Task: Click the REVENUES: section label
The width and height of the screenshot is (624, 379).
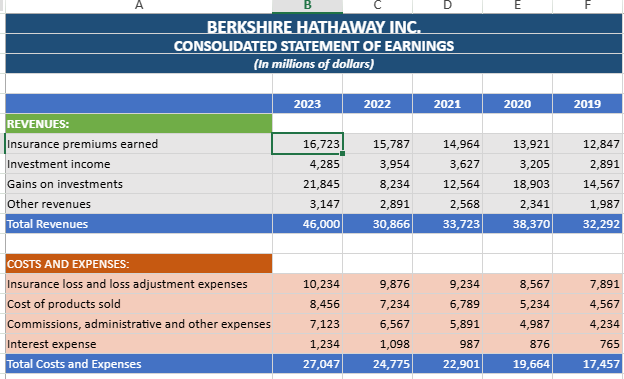Action: (x=139, y=124)
